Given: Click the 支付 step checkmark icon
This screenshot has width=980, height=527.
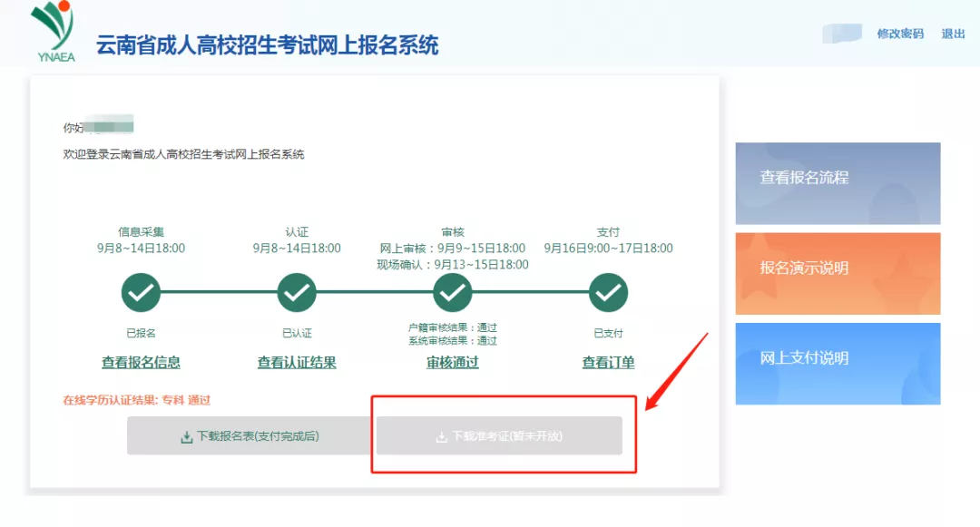Looking at the screenshot, I should coord(608,292).
